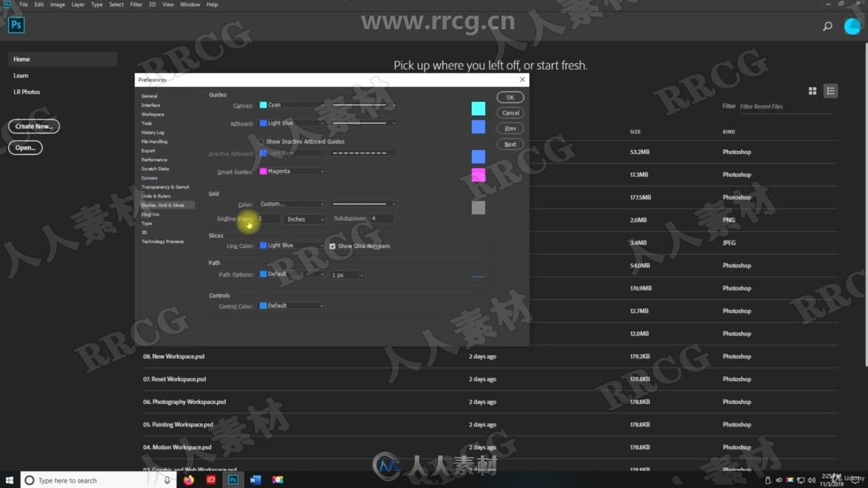Open the Control Color dropdown

(x=292, y=306)
